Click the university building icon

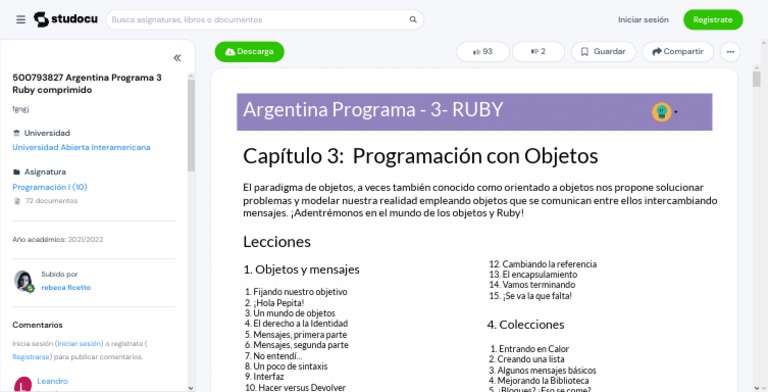[17, 133]
